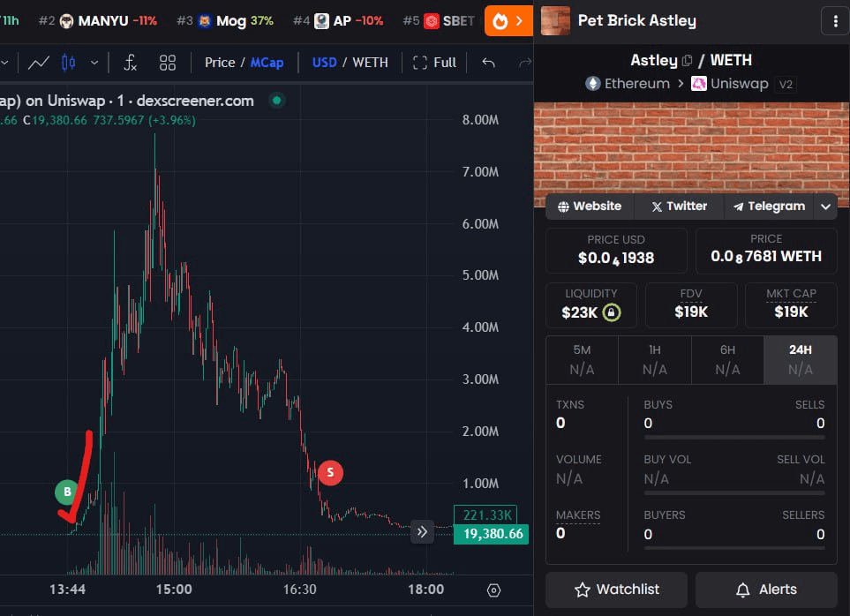Click the 8.00M price axis label

pos(480,120)
